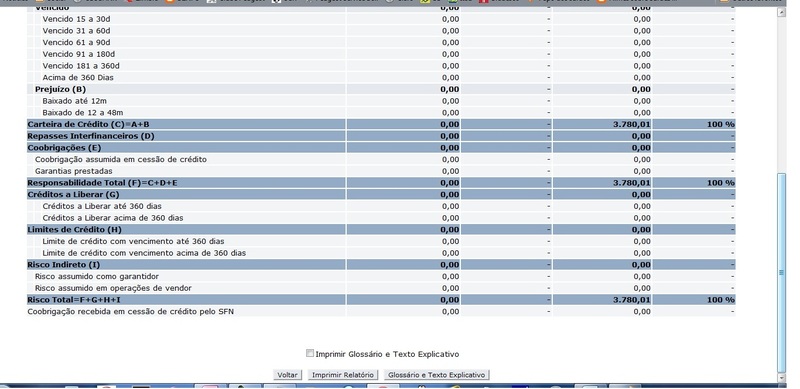
Task: Select Limite de crédito com vencimento até 360 dias
Action: click(x=133, y=241)
